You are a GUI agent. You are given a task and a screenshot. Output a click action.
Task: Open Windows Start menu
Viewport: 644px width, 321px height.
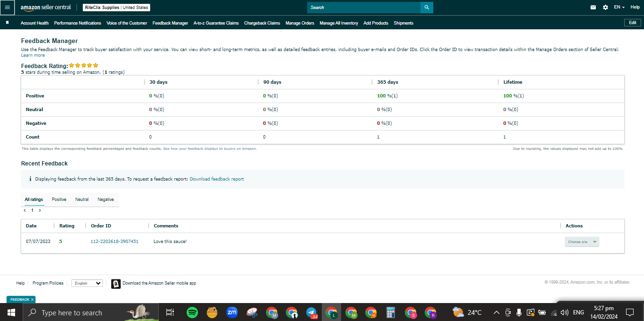coord(11,312)
